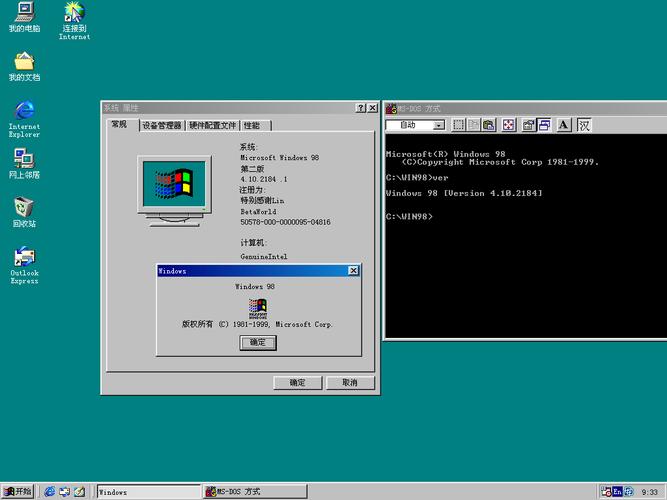The height and width of the screenshot is (500, 667).
Task: Launch Internet Explorer from quick launch
Action: (x=50, y=491)
